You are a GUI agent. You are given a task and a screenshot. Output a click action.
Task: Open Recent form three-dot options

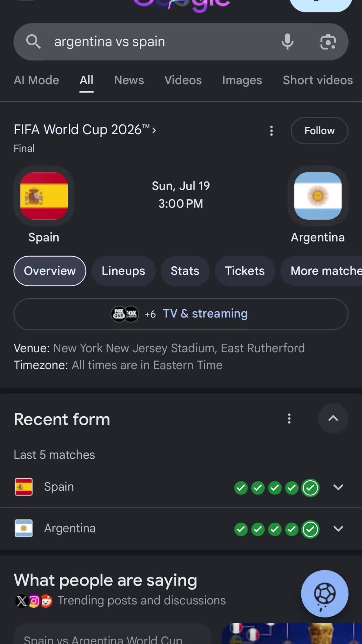point(289,419)
